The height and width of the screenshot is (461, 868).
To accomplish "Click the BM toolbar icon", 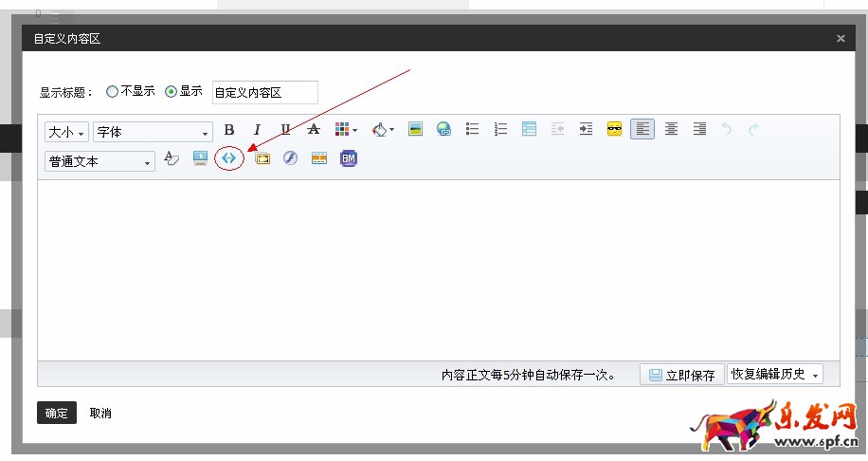I will pyautogui.click(x=348, y=158).
